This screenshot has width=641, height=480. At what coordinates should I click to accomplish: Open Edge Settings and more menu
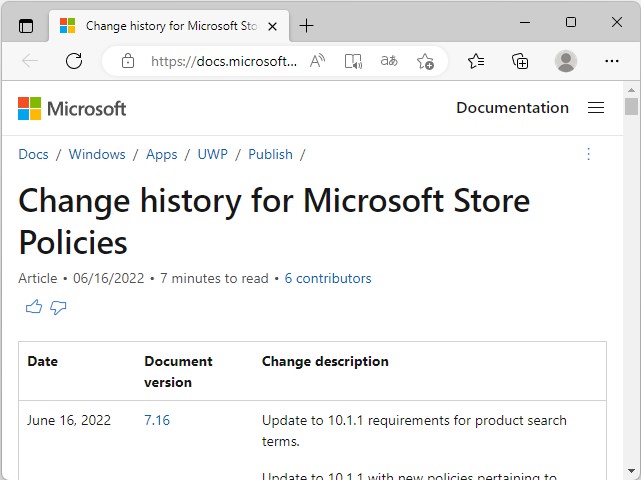612,61
